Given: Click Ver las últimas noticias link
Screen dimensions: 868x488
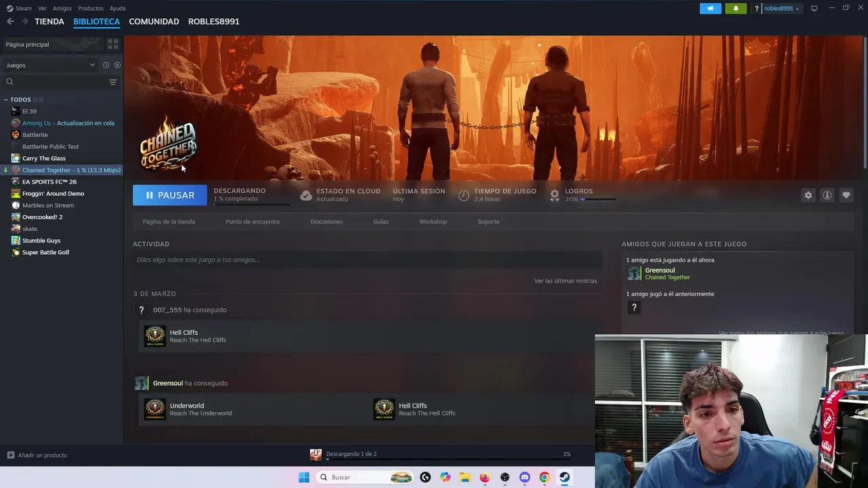Looking at the screenshot, I should (566, 281).
